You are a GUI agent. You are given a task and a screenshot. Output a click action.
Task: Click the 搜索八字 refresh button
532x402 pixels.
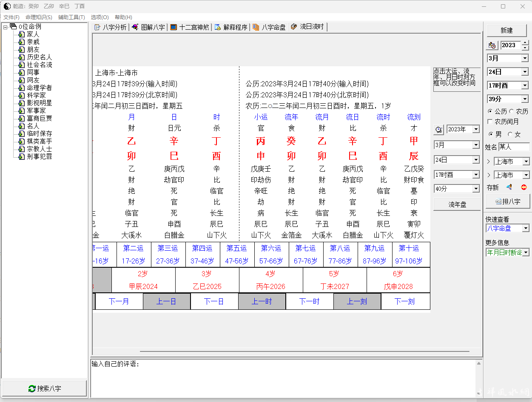click(44, 388)
